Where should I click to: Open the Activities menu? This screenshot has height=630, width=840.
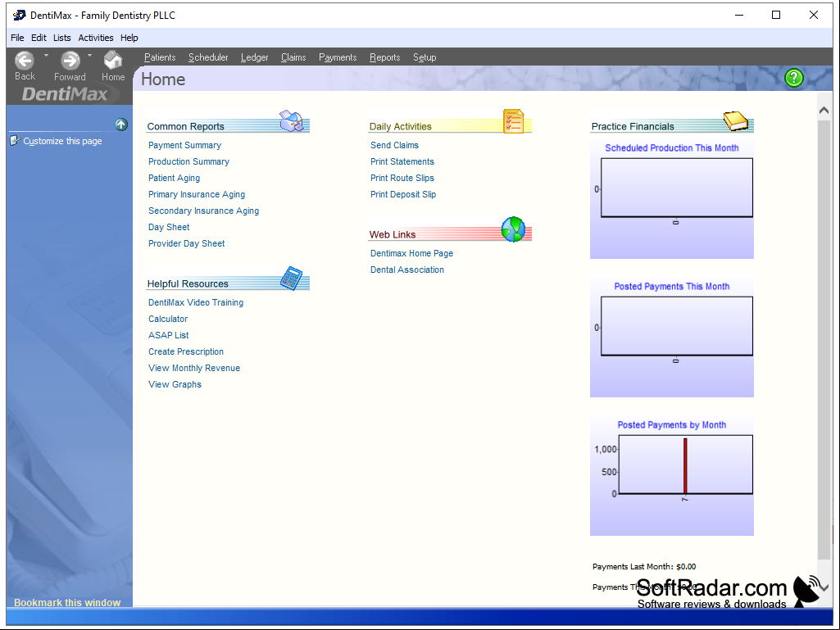tap(96, 38)
